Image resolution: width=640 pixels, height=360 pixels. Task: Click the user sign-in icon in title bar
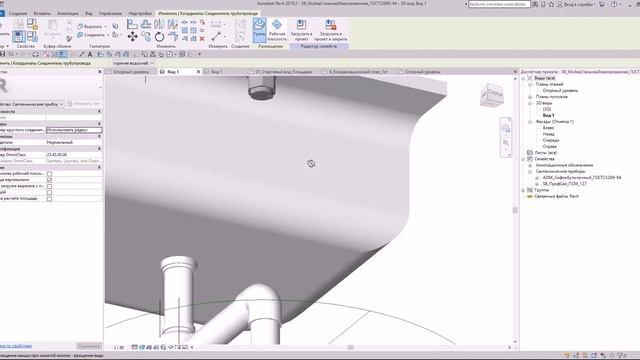pos(560,4)
